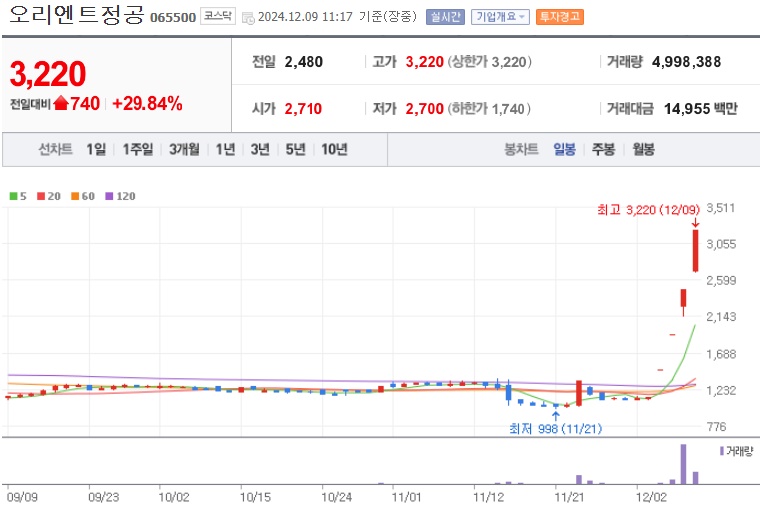Click the 하한가 1,740 lower limit text
This screenshot has width=760, height=510.
click(489, 109)
